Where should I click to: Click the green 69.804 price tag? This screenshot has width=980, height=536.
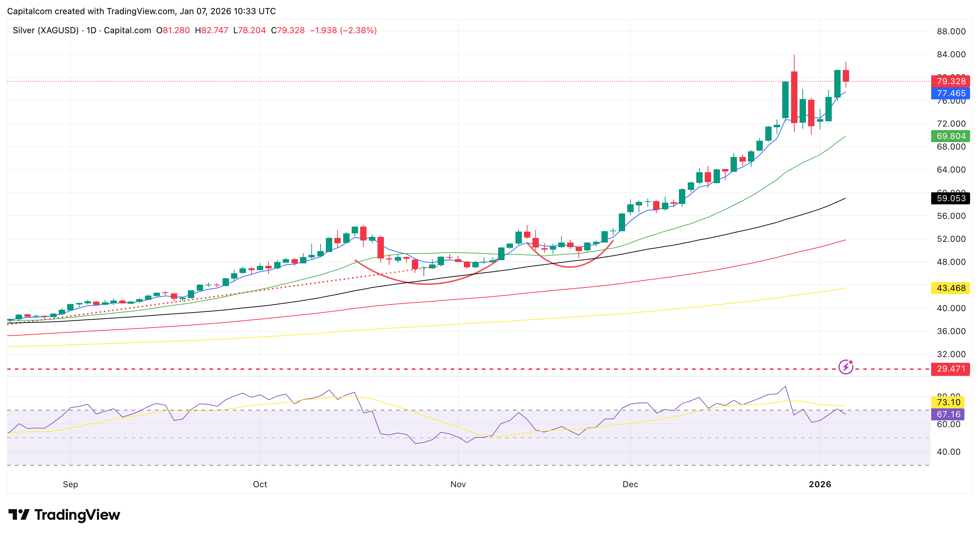950,136
